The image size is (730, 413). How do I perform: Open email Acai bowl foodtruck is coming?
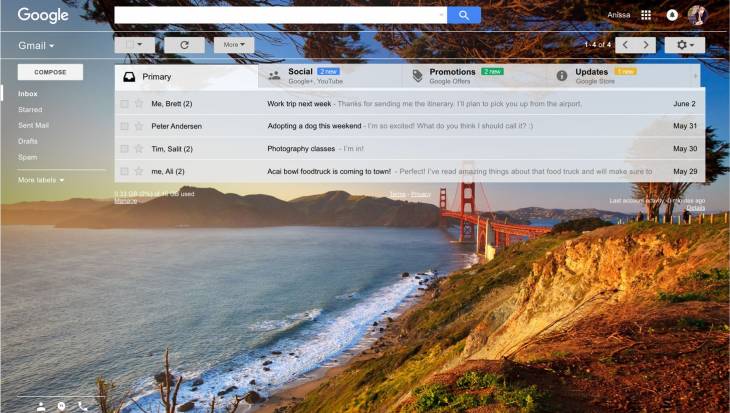(410, 171)
